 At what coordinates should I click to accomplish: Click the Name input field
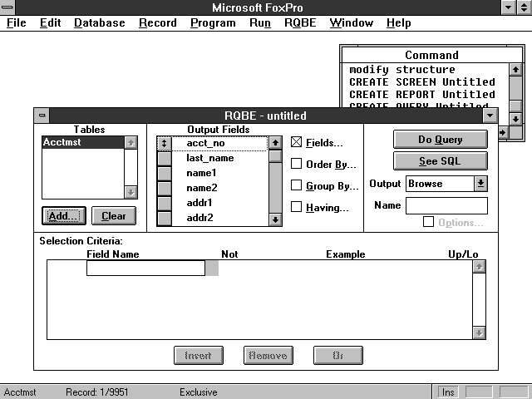click(446, 205)
